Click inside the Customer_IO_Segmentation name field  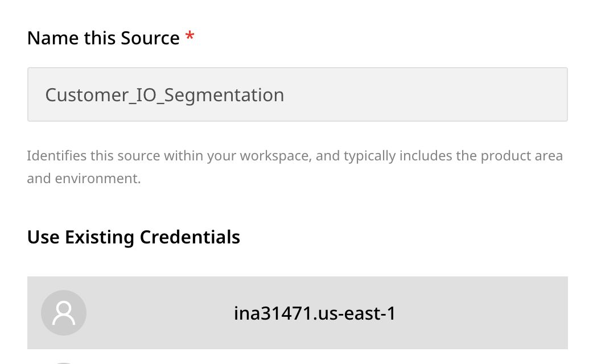point(297,94)
